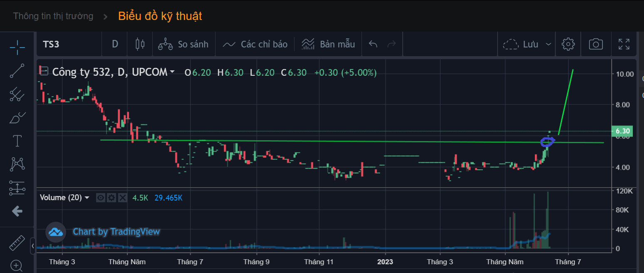The height and width of the screenshot is (273, 644).
Task: Change the D time interval
Action: [x=115, y=44]
